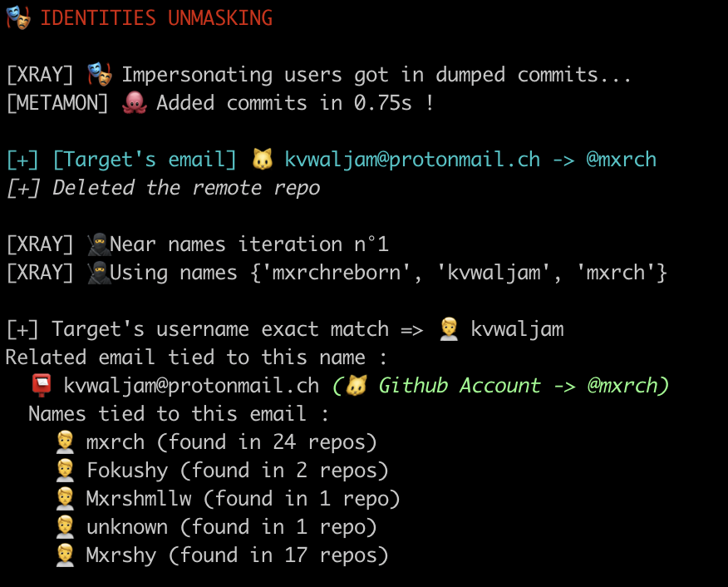728x587 pixels.
Task: Click the cat emoji before Github Account
Action: (x=356, y=386)
